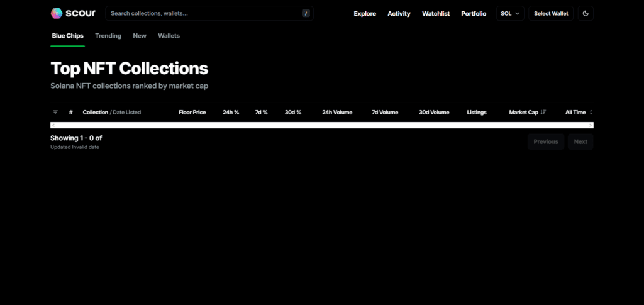Open the SOL currency dropdown
The width and height of the screenshot is (644, 305).
click(x=510, y=13)
